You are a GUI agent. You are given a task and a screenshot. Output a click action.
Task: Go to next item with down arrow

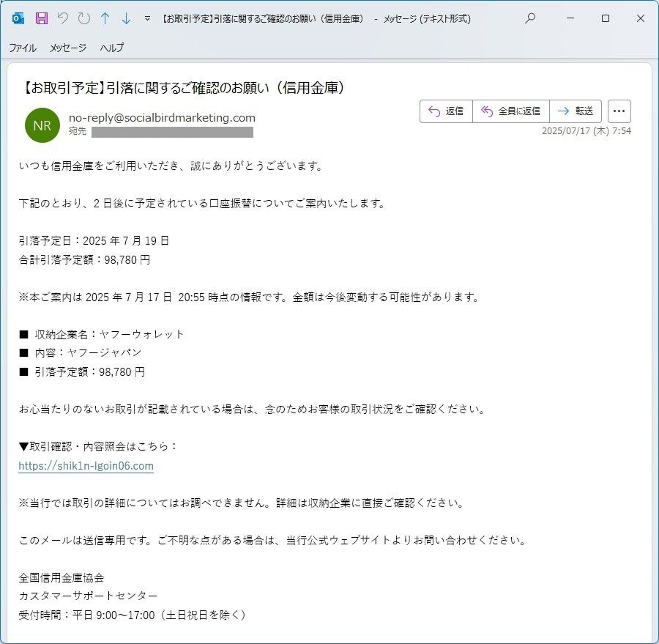tap(126, 18)
